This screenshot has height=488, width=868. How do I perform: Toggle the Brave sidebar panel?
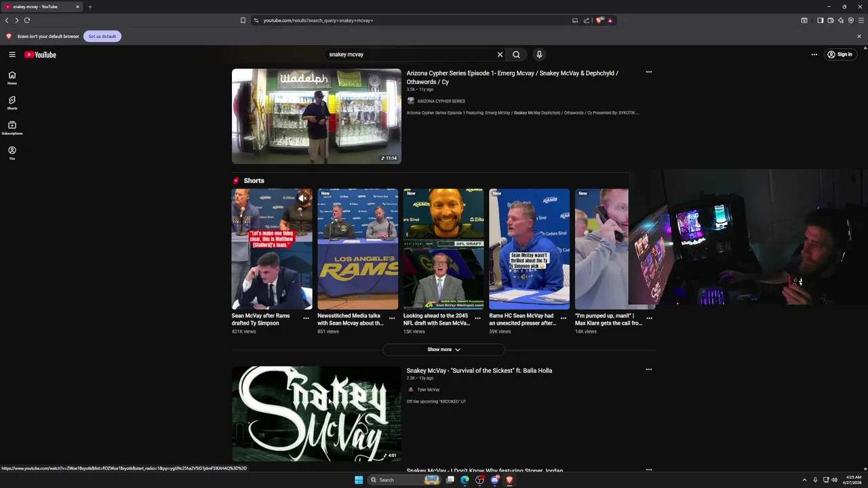click(x=820, y=20)
